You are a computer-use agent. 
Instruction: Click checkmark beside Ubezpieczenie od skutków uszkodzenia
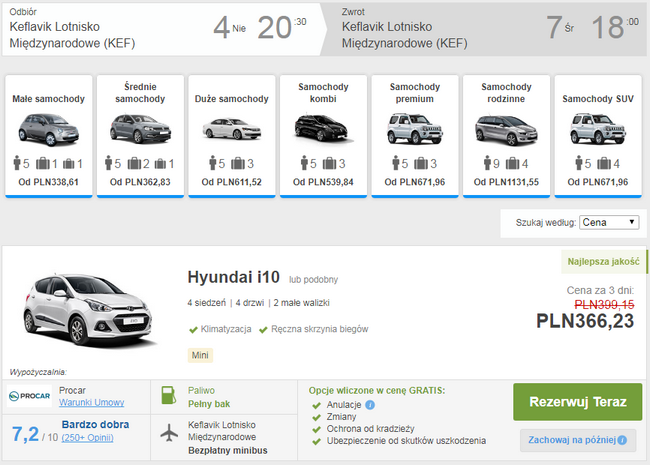tap(317, 441)
